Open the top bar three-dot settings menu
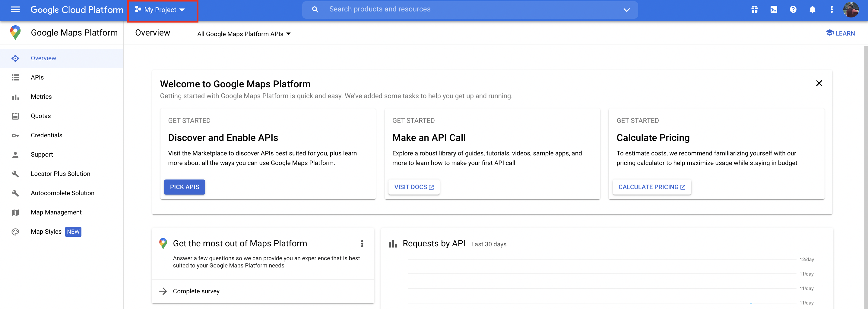Screen dimensions: 868x309 [831, 9]
